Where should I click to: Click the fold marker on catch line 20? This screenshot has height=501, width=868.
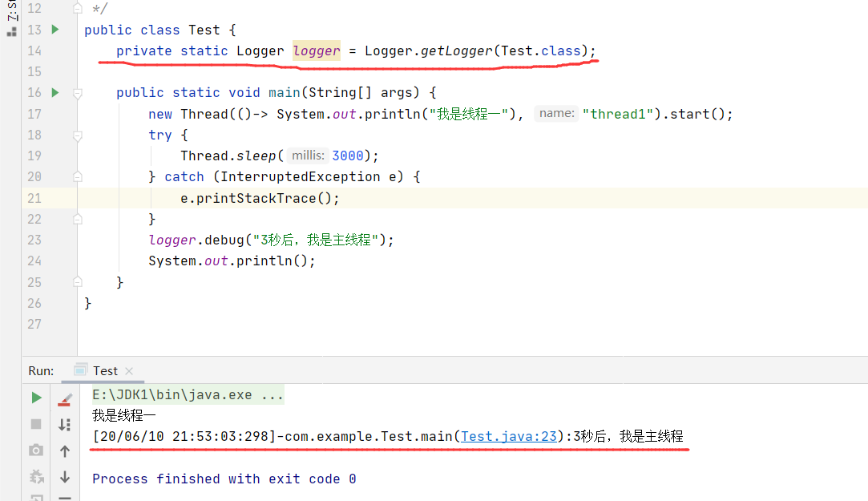[x=78, y=177]
